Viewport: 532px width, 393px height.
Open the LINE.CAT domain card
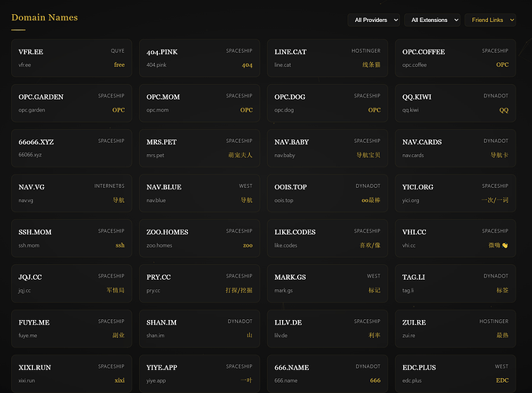tap(328, 58)
